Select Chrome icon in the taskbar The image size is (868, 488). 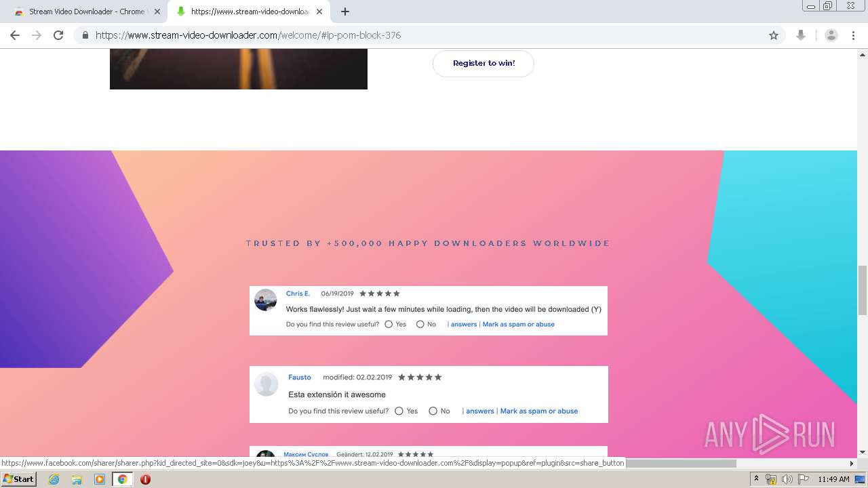pyautogui.click(x=122, y=479)
